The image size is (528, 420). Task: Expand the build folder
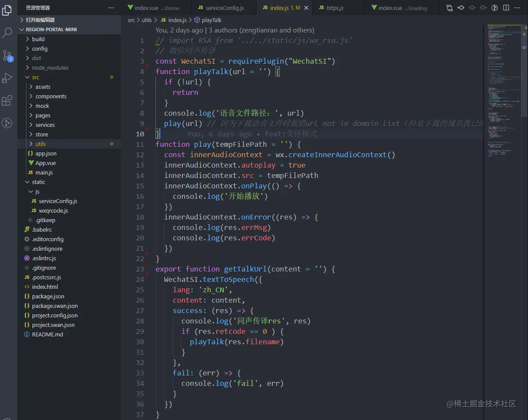(69, 39)
